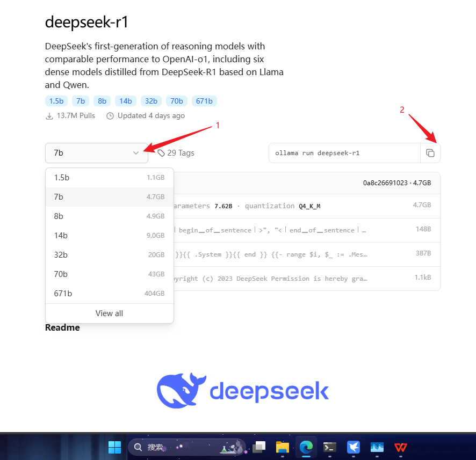Screen dimensions: 476x460
Task: Click the tag icon beside 29 Tags
Action: pyautogui.click(x=161, y=153)
